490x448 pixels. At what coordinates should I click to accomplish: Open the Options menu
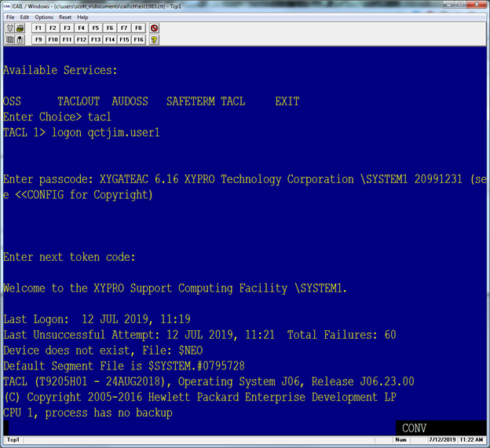[44, 17]
